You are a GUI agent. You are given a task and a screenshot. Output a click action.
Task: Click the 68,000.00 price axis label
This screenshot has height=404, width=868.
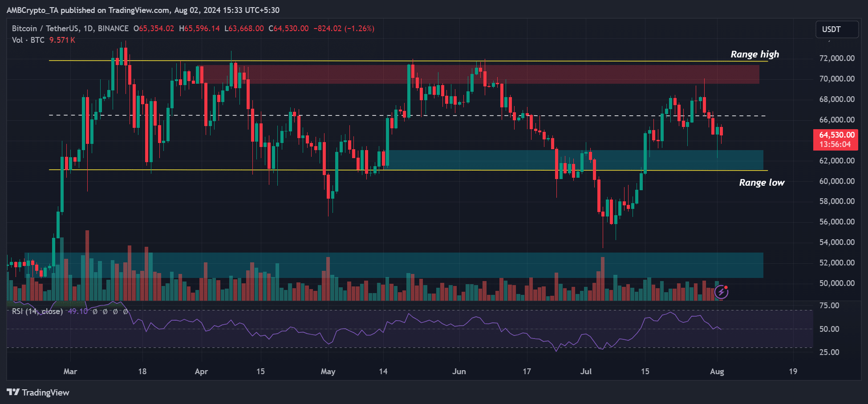[x=837, y=99]
